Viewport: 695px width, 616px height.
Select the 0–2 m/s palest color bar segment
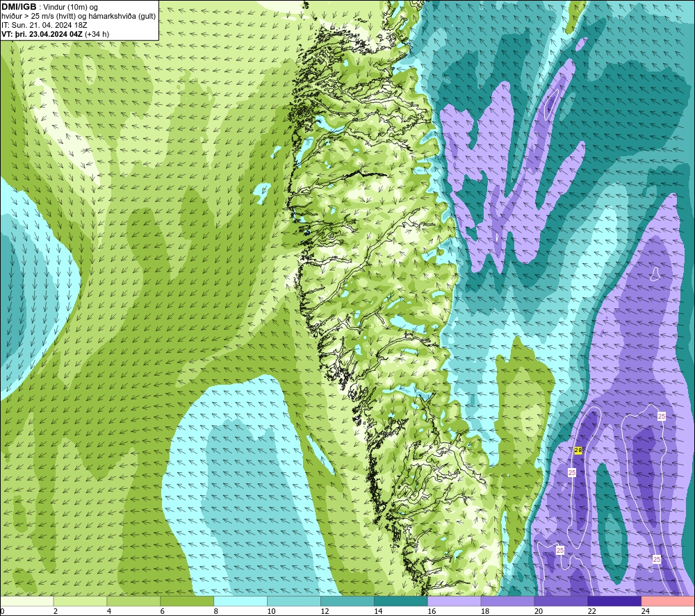coord(26,601)
